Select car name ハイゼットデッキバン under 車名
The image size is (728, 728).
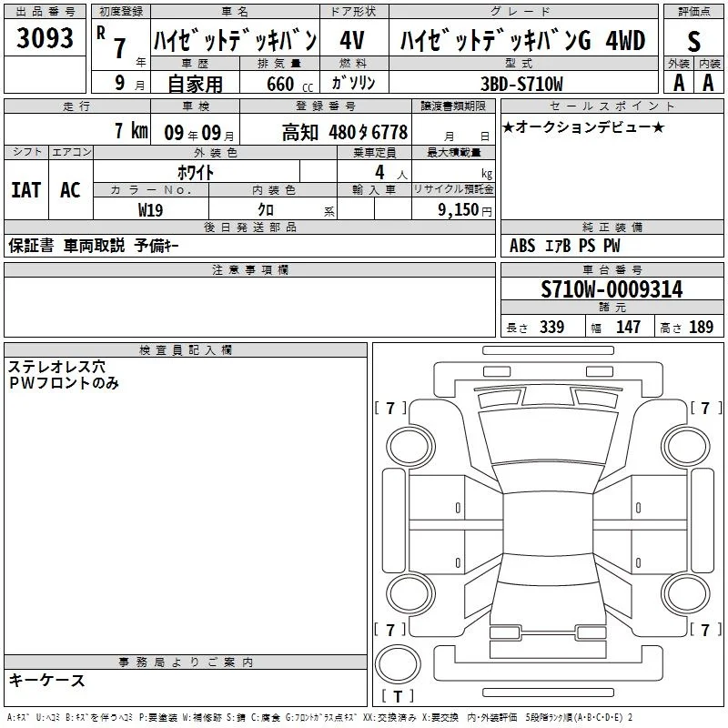[235, 40]
